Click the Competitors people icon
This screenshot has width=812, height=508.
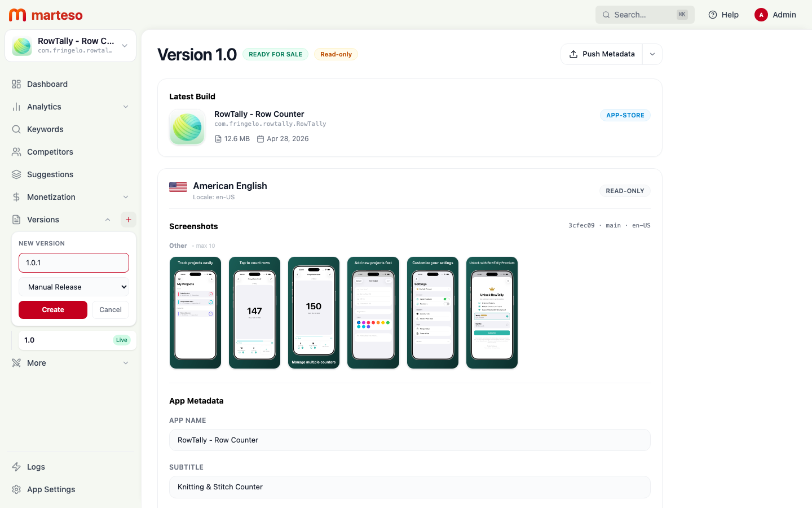point(16,152)
